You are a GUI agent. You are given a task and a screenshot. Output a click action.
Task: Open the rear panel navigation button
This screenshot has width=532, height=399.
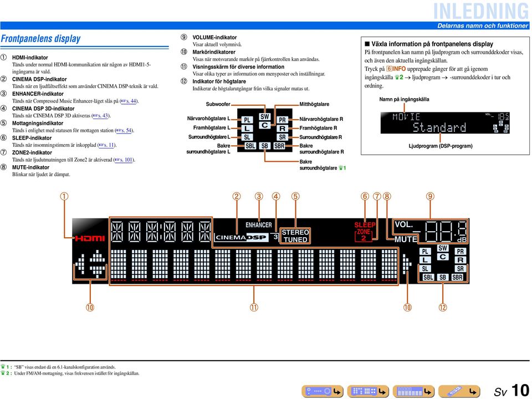368,391
